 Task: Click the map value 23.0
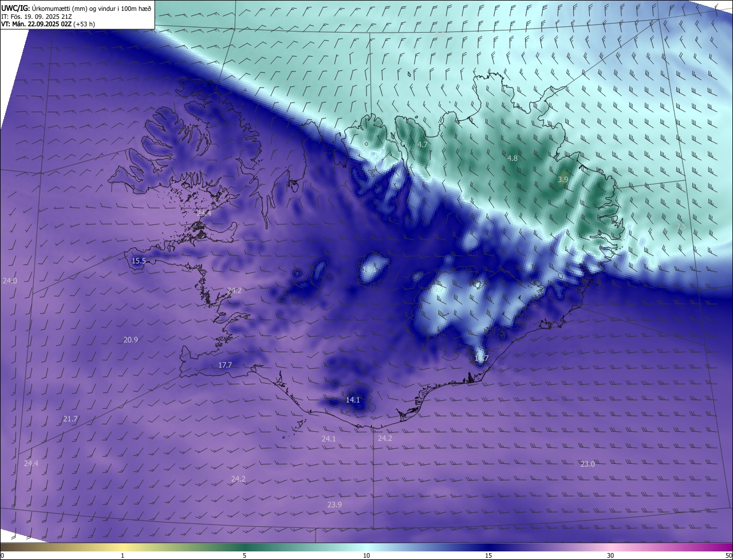[x=588, y=464]
